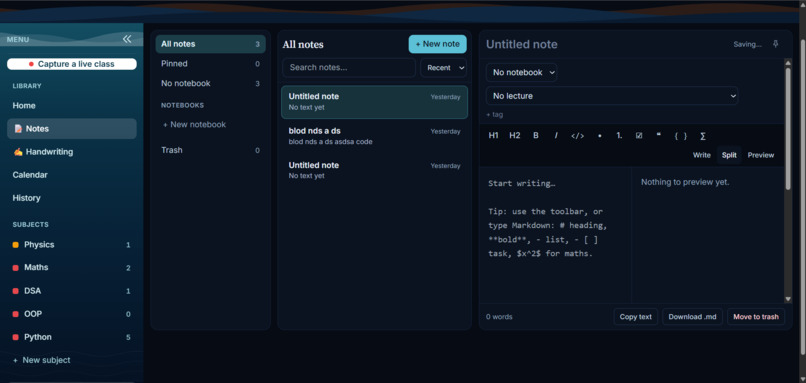Insert inline code with </> icon

click(577, 136)
